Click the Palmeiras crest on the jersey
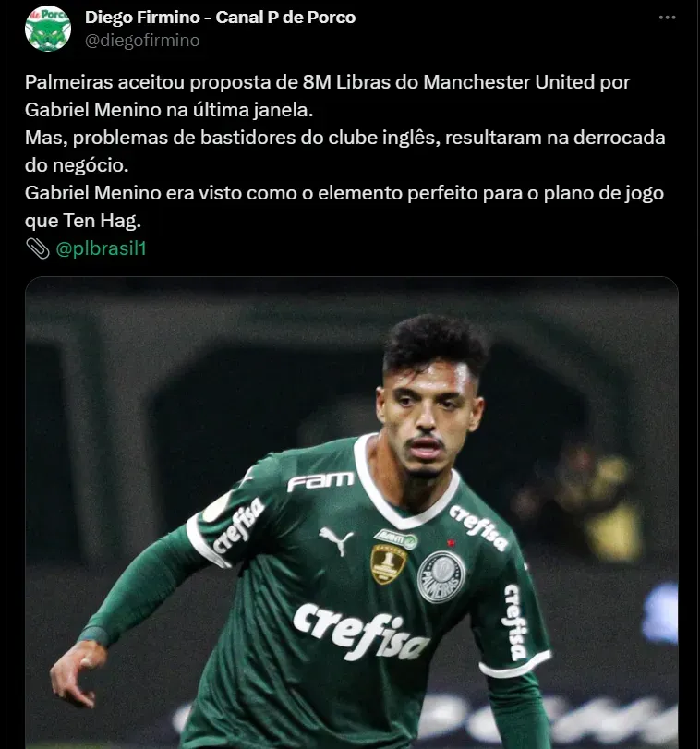The image size is (700, 749). (x=441, y=576)
